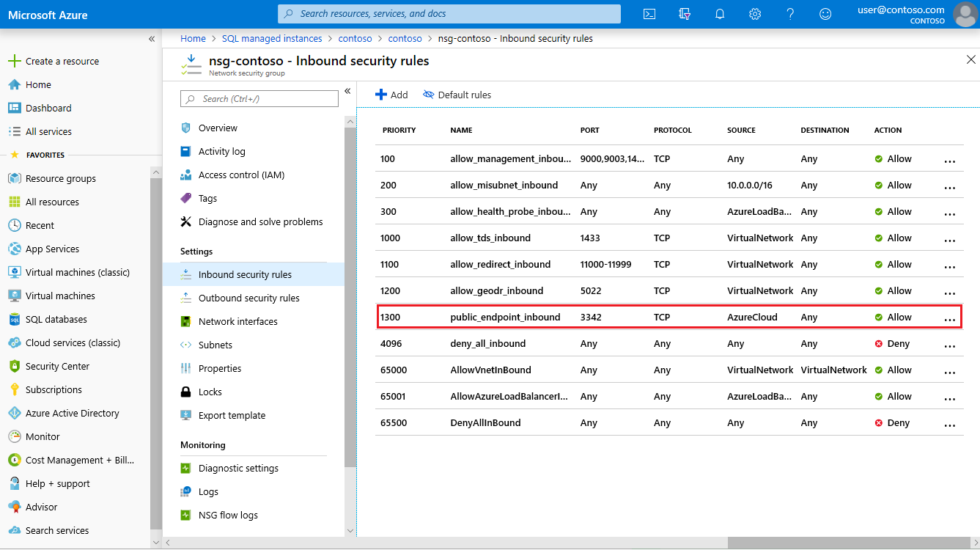
Task: Click the notifications bell icon
Action: pyautogui.click(x=720, y=14)
